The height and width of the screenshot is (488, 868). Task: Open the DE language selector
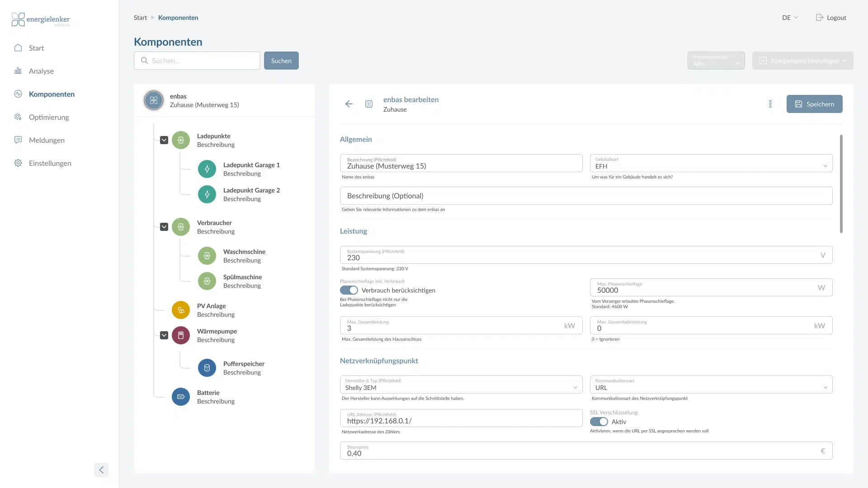tap(790, 18)
